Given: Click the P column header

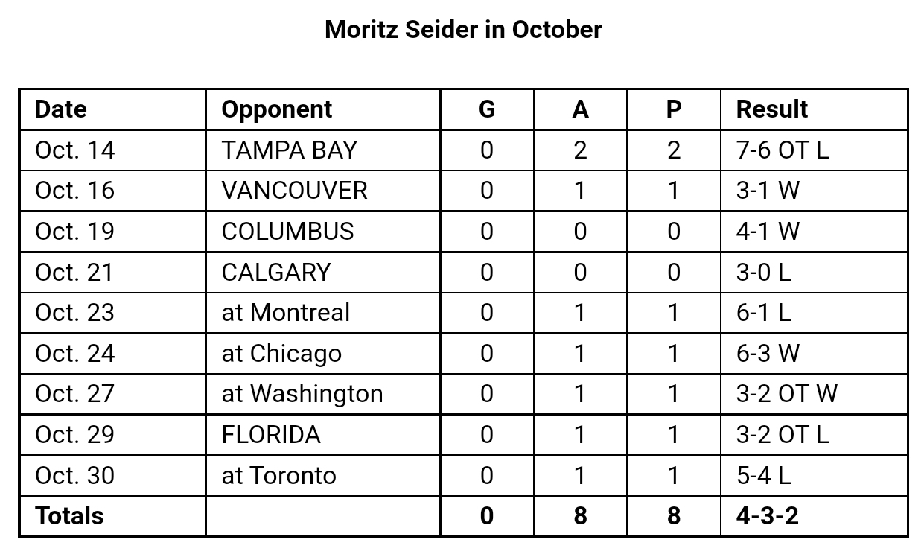Looking at the screenshot, I should tap(673, 109).
